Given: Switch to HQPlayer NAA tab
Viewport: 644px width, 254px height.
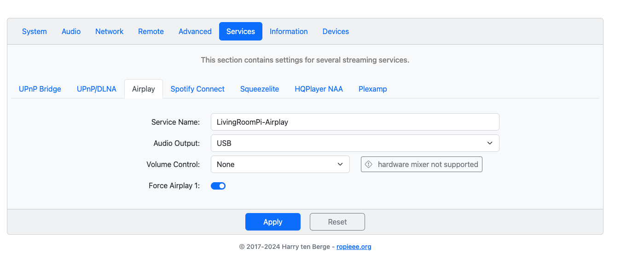Looking at the screenshot, I should tap(319, 89).
